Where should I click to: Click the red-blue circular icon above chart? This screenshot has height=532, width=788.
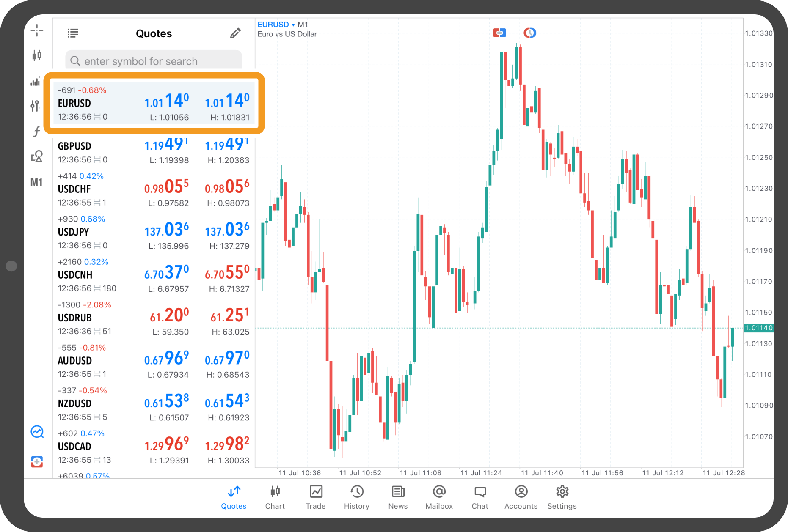[530, 33]
